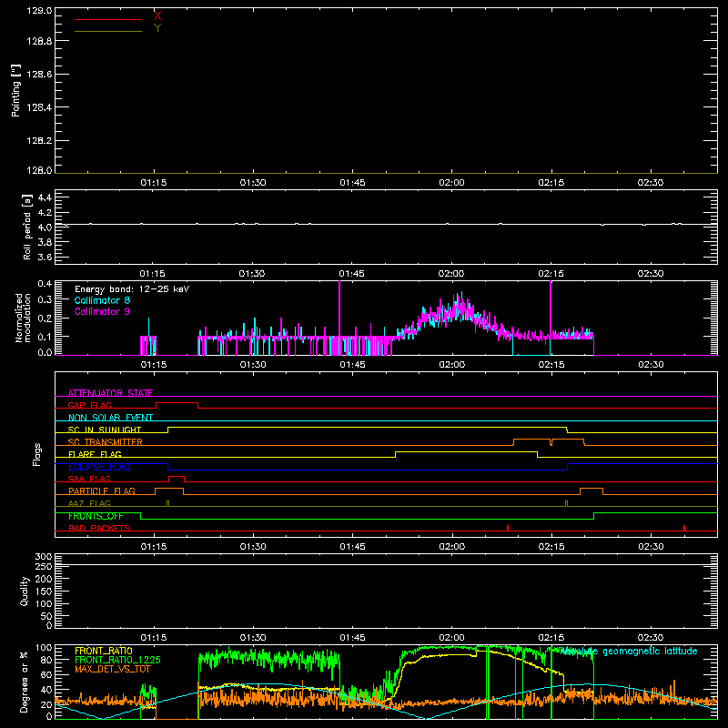Select the Collimator 8 legend entry

102,300
